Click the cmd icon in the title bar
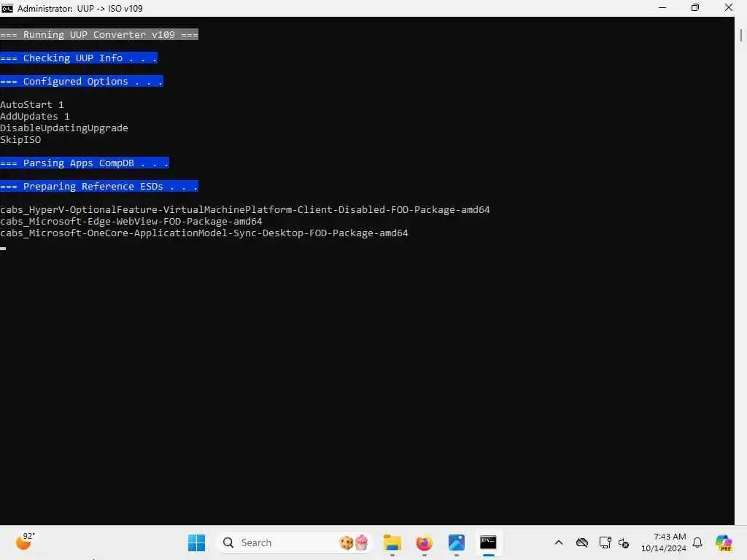Screen dimensions: 747x560 pyautogui.click(x=7, y=8)
